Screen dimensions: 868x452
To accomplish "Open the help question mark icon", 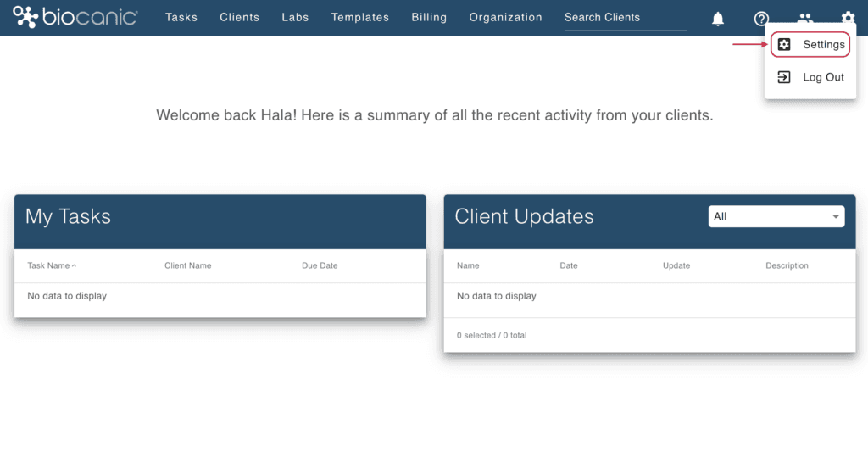I will (761, 19).
